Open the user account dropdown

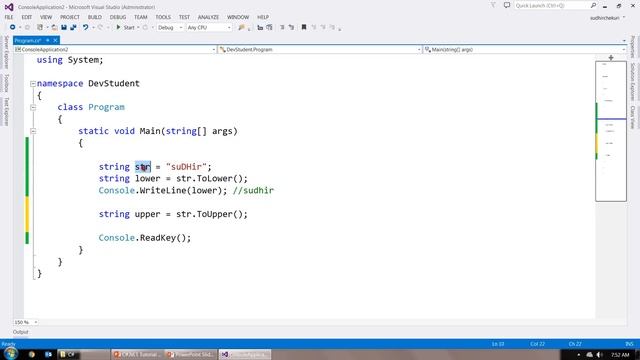(608, 18)
